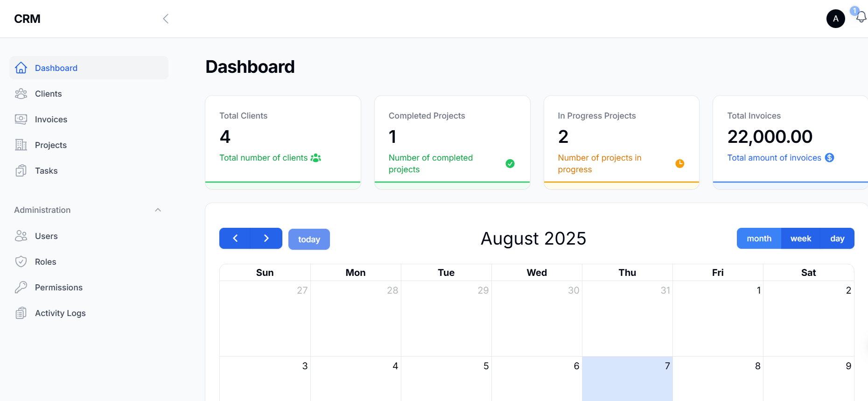868x401 pixels.
Task: Switch calendar to week view
Action: coord(800,239)
